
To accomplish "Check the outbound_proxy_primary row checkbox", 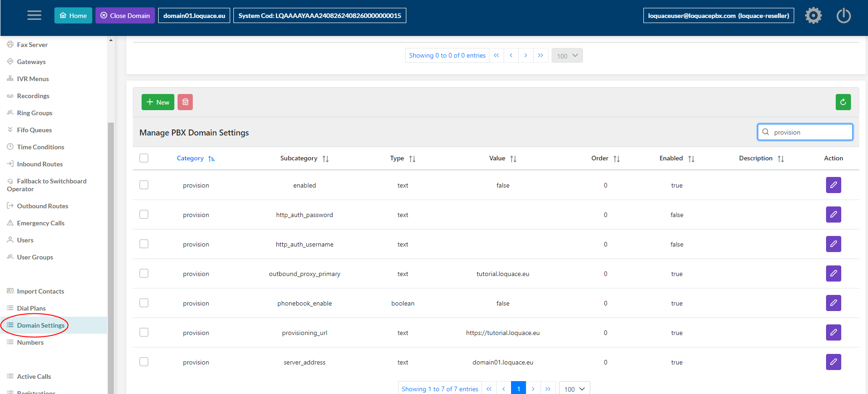I will (x=144, y=273).
